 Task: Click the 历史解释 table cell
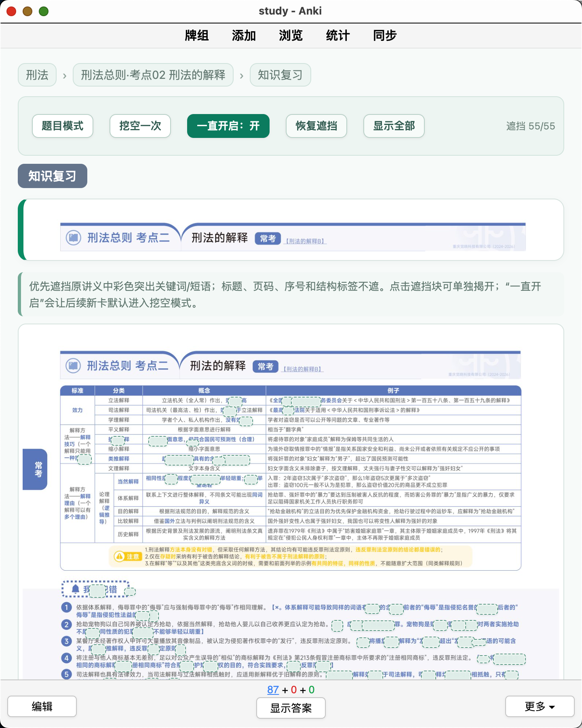click(128, 534)
